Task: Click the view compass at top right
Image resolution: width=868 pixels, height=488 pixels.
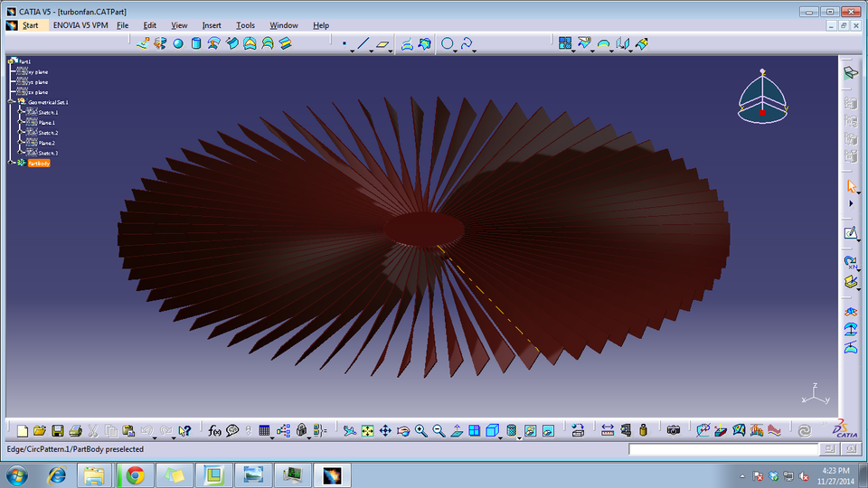Action: [x=762, y=97]
